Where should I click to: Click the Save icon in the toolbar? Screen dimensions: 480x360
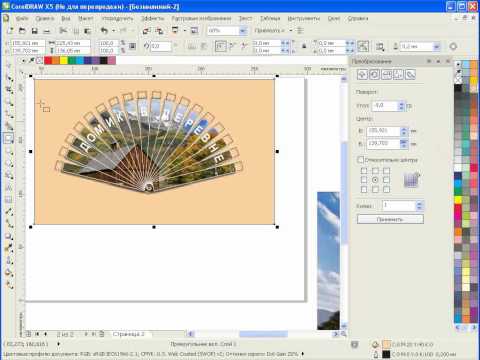[x=34, y=31]
